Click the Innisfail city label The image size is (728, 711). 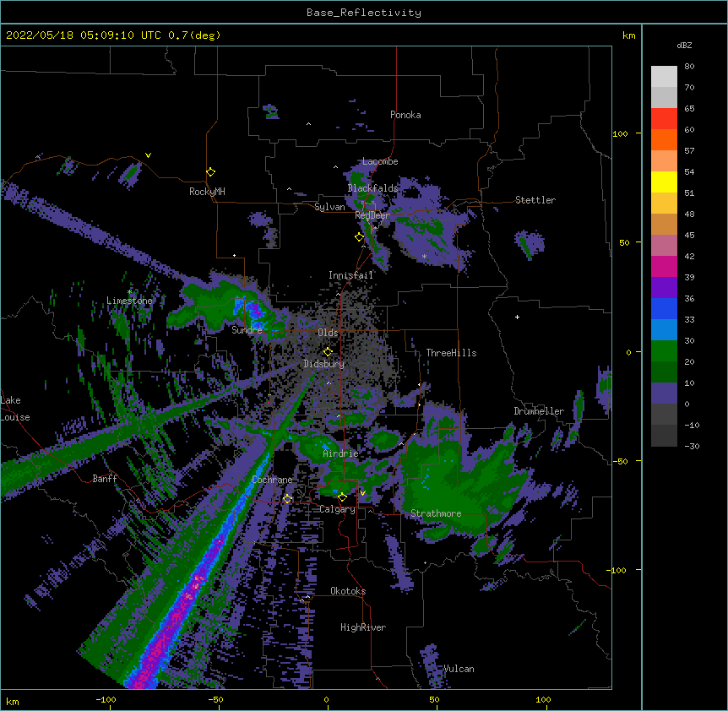350,275
